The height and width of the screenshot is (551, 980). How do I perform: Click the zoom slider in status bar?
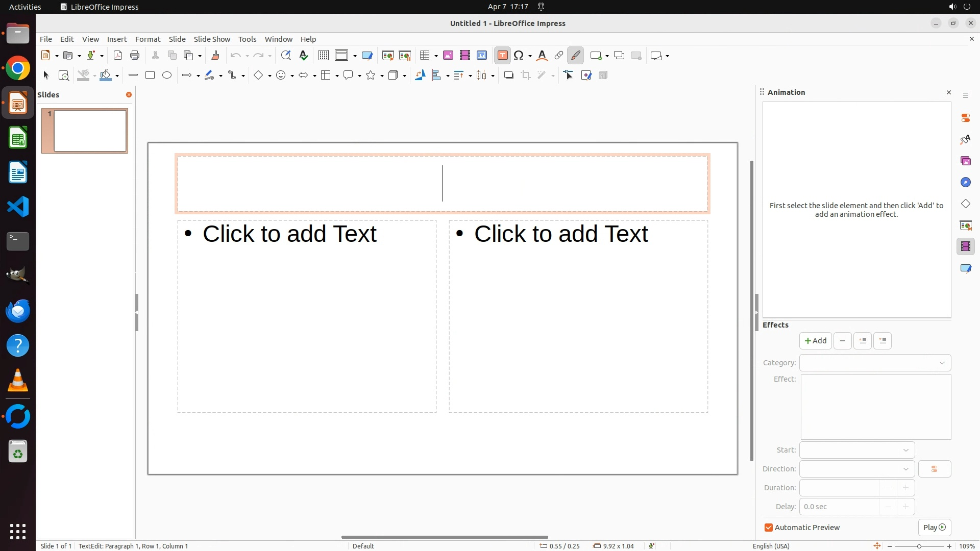(x=919, y=546)
